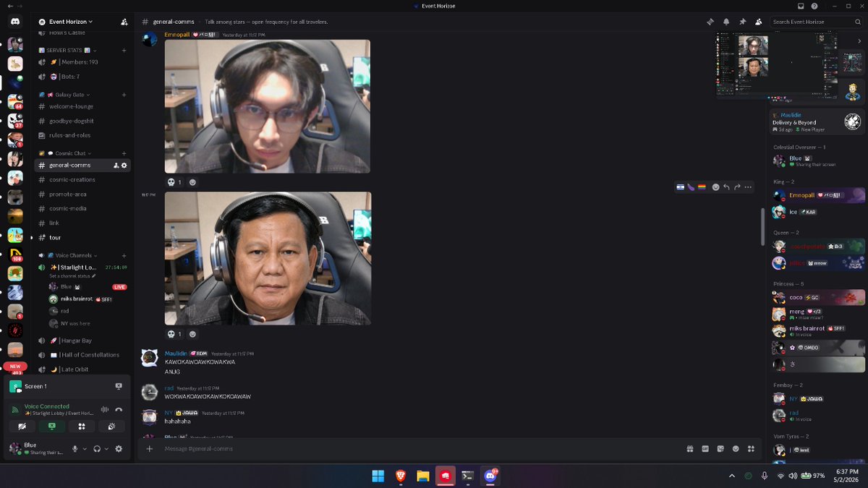Join the Hangar Bay voice channel
Image resolution: width=868 pixels, height=488 pixels.
(82, 341)
